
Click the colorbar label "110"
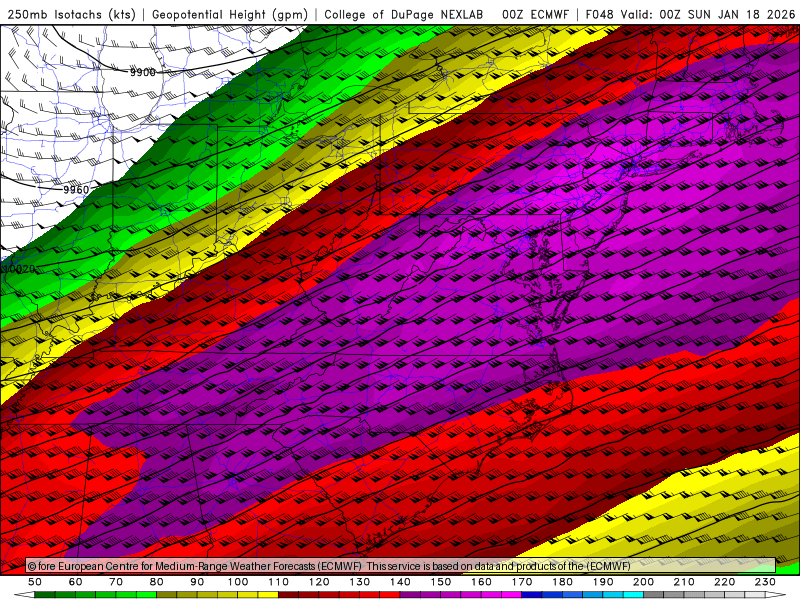[279, 582]
